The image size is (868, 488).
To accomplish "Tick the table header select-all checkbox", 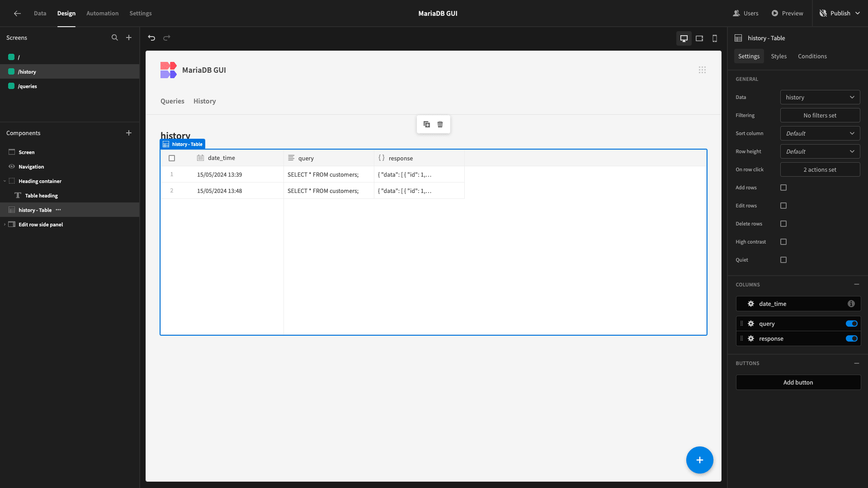I will [172, 158].
